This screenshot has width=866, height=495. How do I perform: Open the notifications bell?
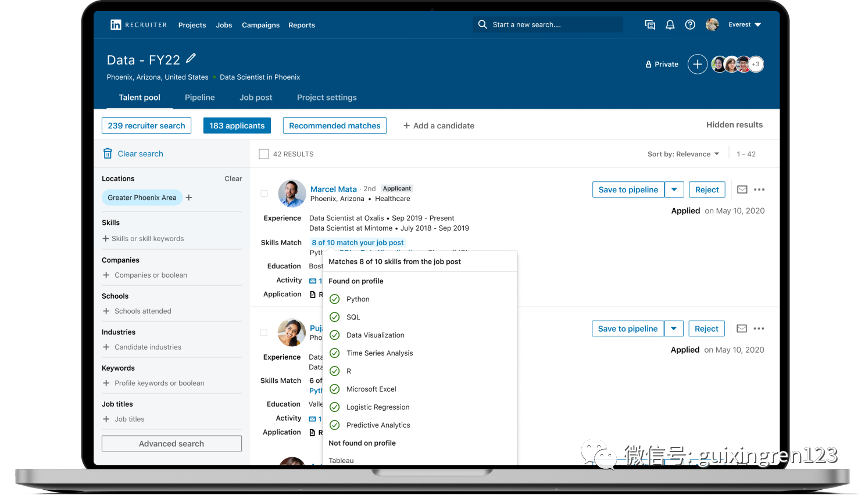(x=670, y=25)
